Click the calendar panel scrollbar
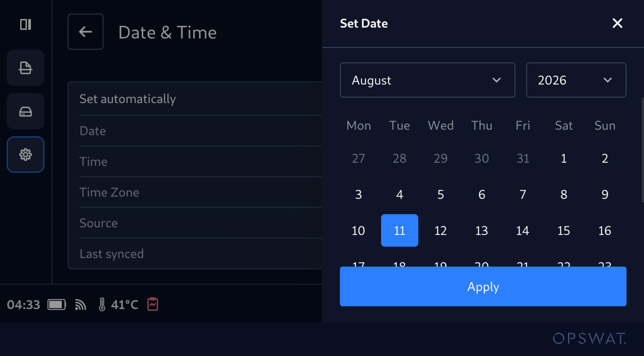Screen dimensions: 644x356 (x=642, y=150)
